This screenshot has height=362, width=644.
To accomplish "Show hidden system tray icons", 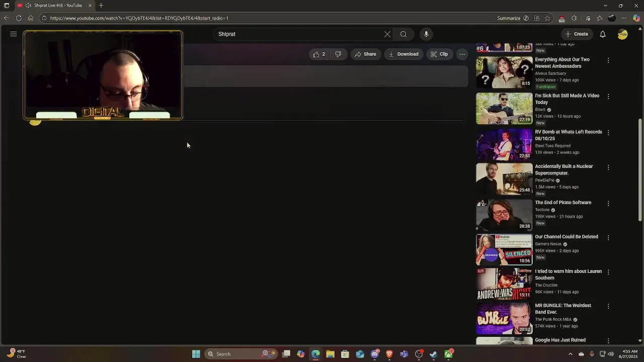I will pyautogui.click(x=570, y=354).
